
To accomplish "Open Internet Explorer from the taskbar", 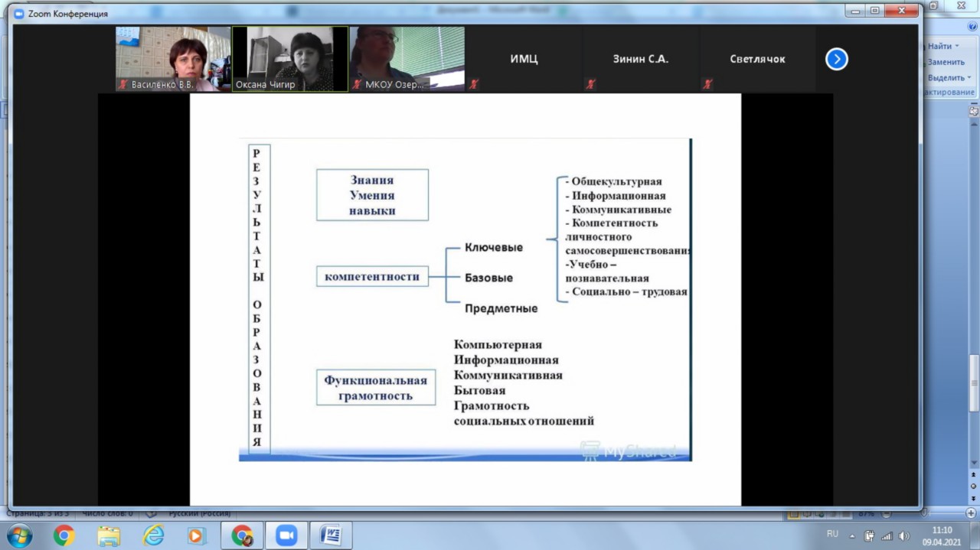I will point(154,536).
